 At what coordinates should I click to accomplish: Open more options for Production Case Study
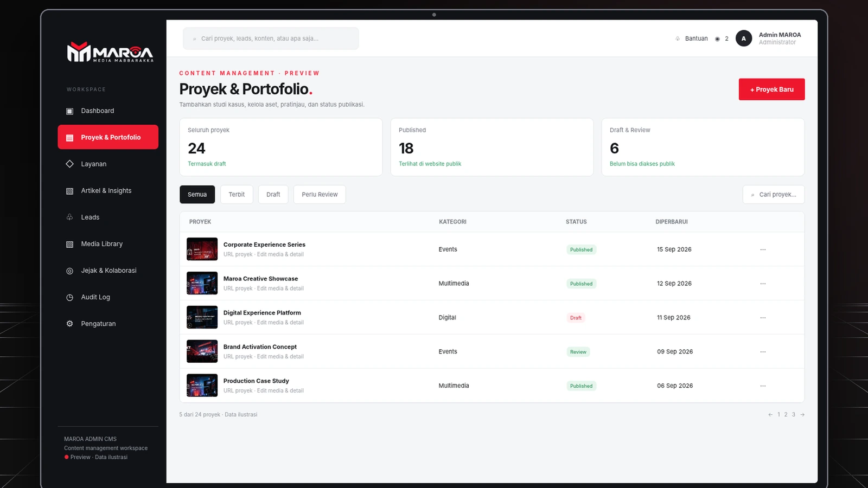(763, 386)
